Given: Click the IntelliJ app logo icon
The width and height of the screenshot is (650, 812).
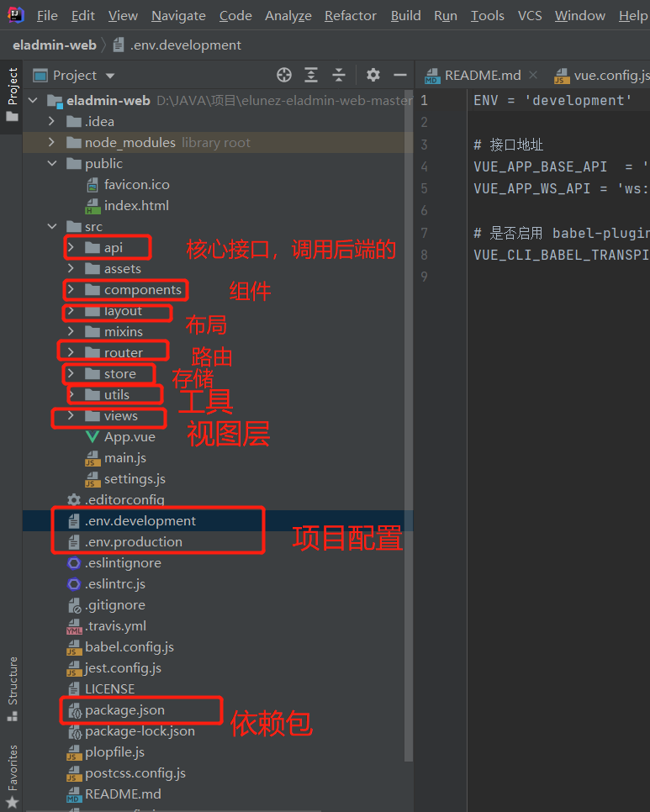Looking at the screenshot, I should coord(15,15).
